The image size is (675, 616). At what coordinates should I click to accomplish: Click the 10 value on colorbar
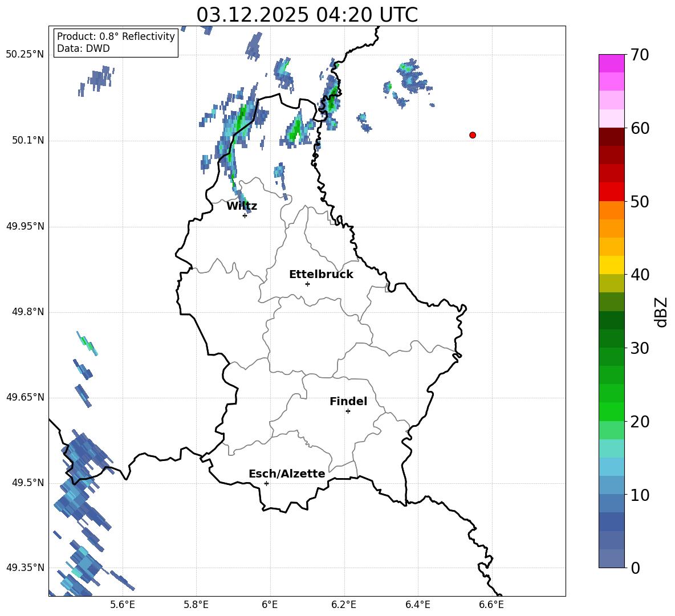tap(640, 495)
